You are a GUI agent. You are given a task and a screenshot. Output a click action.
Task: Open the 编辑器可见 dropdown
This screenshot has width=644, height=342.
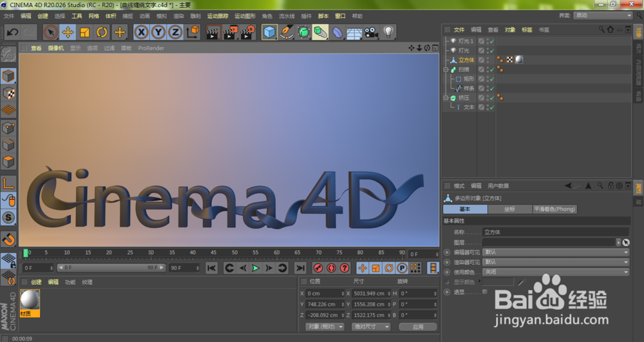tap(556, 252)
